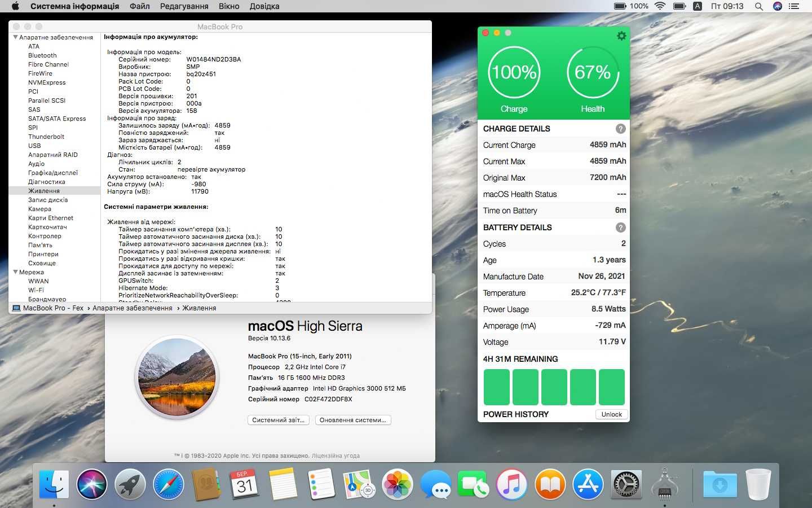812x508 pixels.
Task: Click the Unlock button for Power History
Action: pos(611,414)
